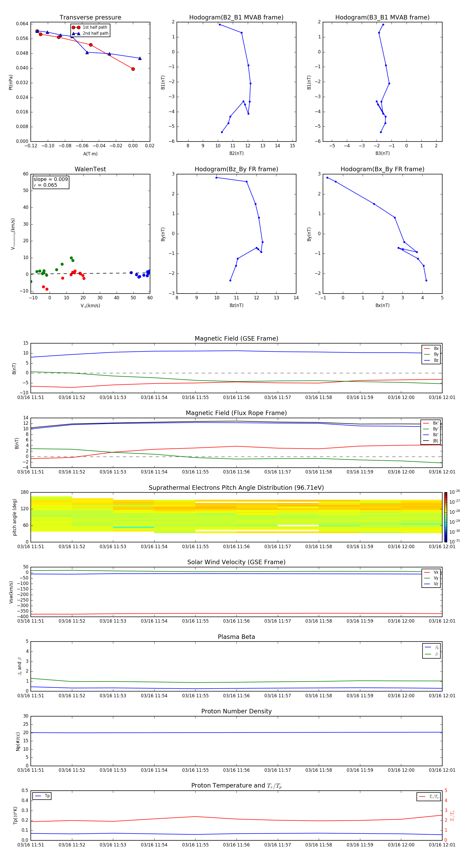Click the 'WalenTest' plot title
This screenshot has width=473, height=868.
tap(90, 169)
